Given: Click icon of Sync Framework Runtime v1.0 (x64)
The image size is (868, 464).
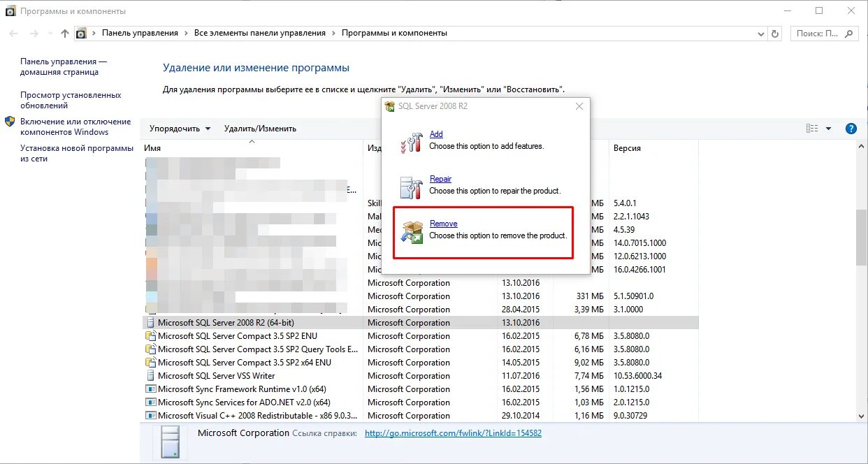Looking at the screenshot, I should coord(150,389).
